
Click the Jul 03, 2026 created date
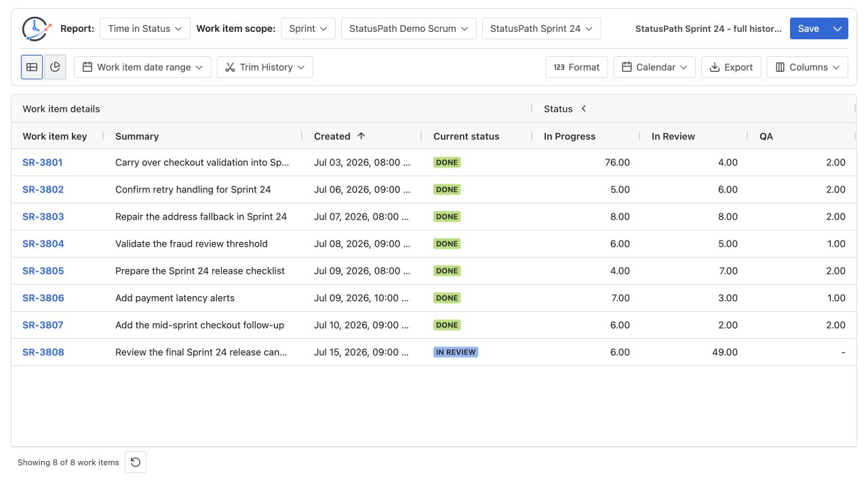(362, 163)
